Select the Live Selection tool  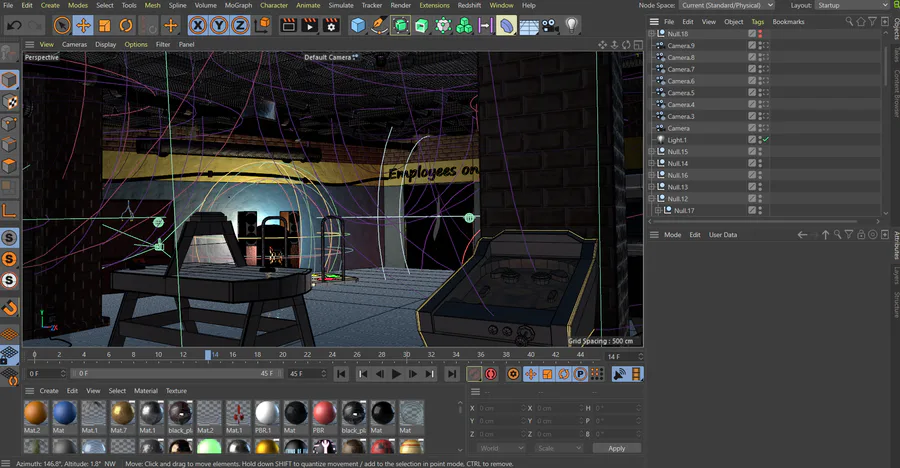point(62,25)
